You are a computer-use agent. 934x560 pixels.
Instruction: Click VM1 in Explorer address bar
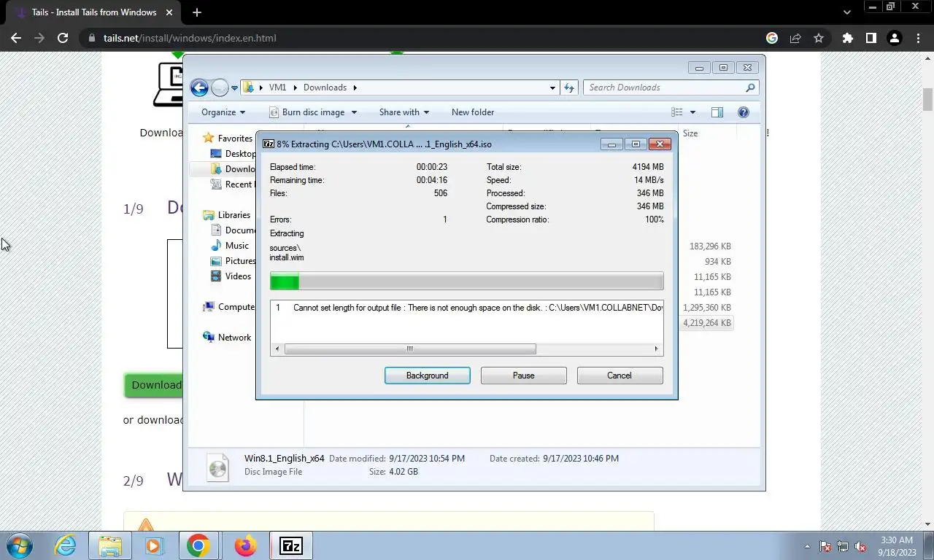(x=277, y=87)
